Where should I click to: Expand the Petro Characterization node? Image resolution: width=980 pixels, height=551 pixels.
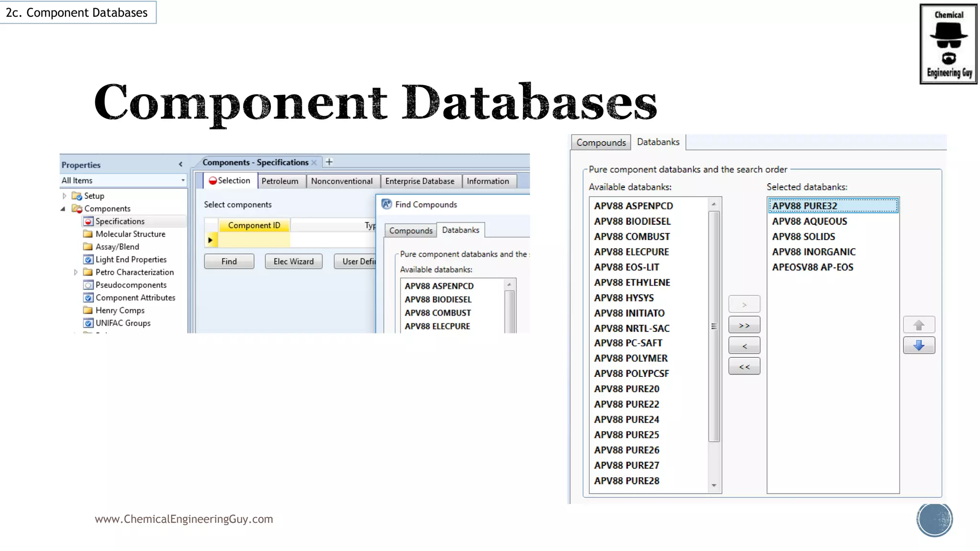pos(76,272)
